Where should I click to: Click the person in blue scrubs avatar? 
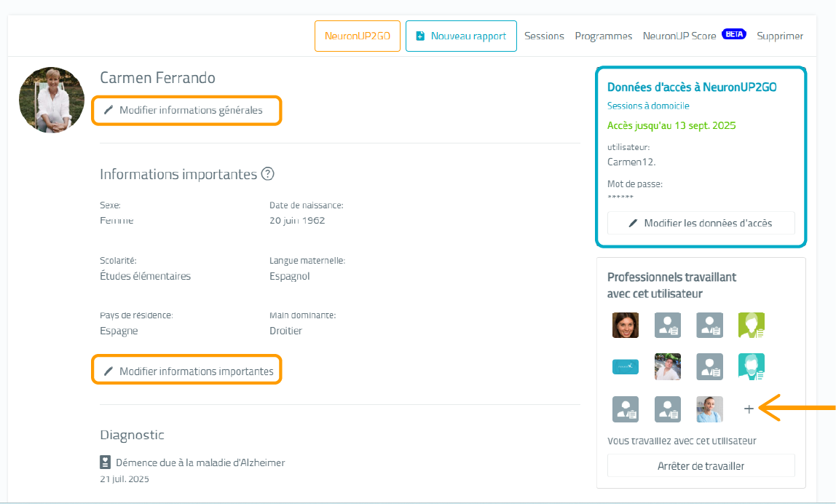[x=709, y=409]
